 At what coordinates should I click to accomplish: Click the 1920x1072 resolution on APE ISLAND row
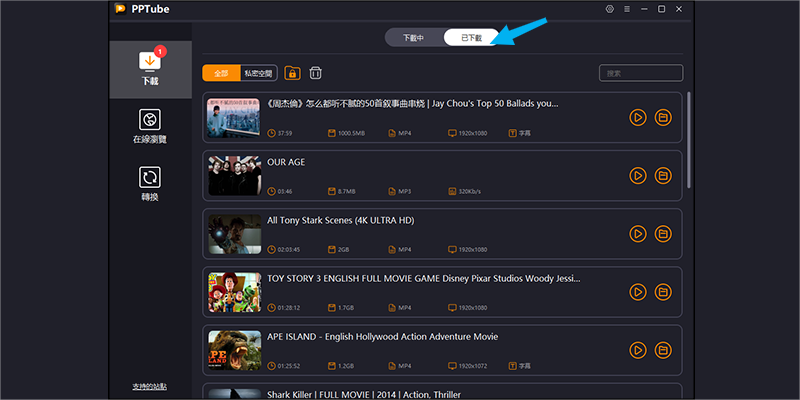pos(472,366)
